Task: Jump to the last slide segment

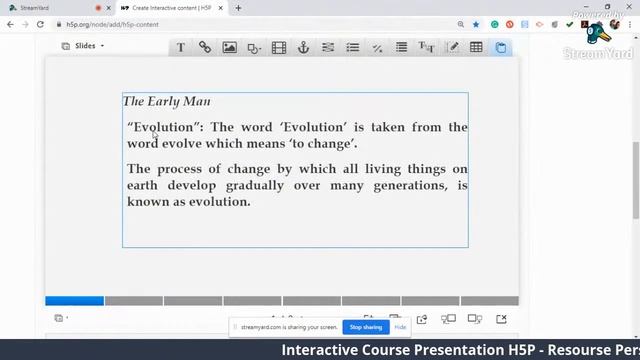Action: pos(490,301)
